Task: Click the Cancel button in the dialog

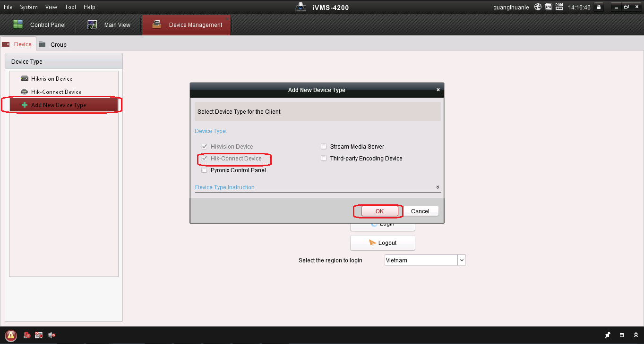Action: [420, 211]
